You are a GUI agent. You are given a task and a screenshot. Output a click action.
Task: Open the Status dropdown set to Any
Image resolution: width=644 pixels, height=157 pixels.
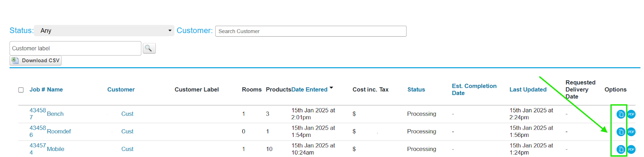pos(104,31)
